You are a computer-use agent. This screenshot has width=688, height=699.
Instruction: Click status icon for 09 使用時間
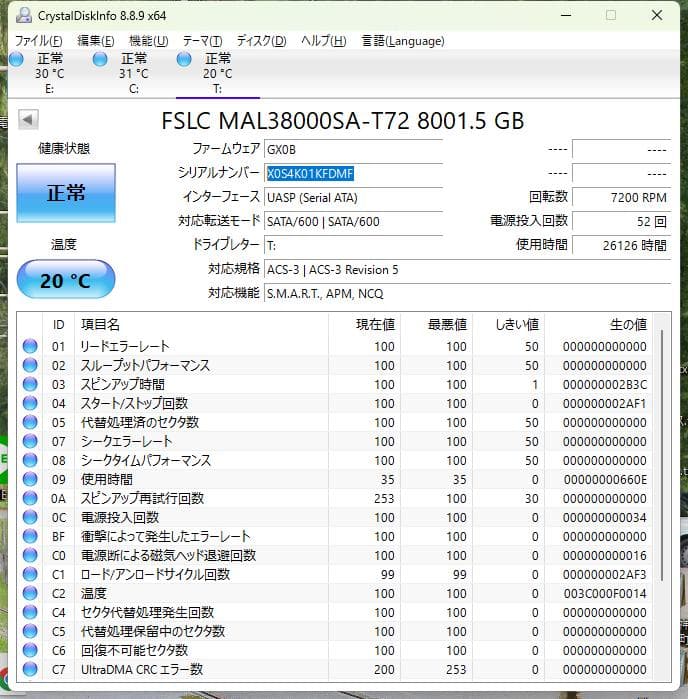pos(30,479)
